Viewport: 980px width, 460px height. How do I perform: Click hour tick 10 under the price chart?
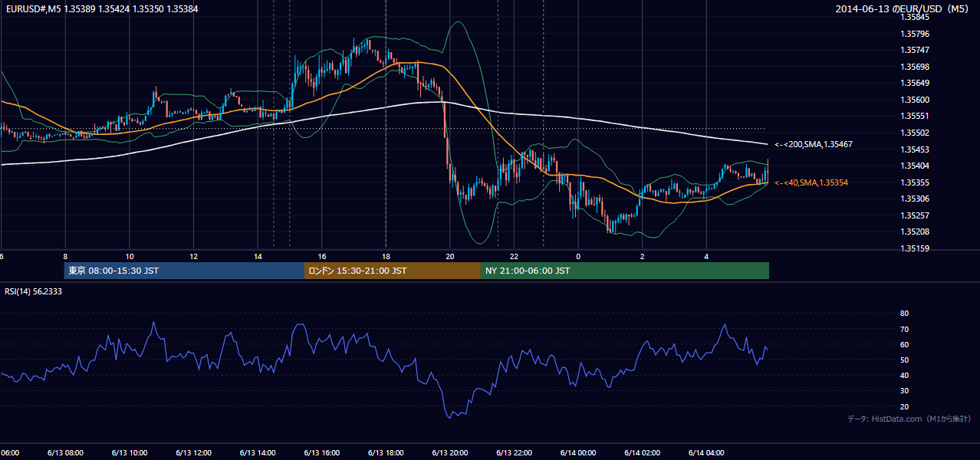130,256
